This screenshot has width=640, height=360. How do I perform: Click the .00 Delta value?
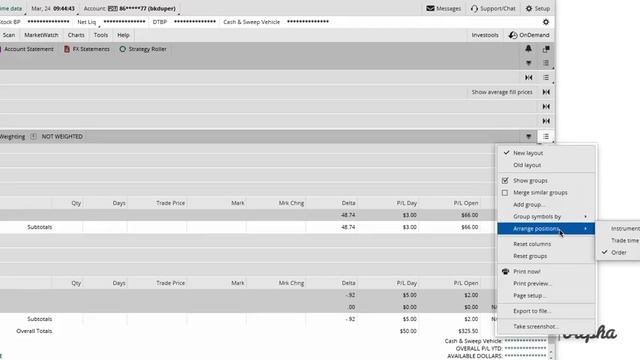pos(351,307)
